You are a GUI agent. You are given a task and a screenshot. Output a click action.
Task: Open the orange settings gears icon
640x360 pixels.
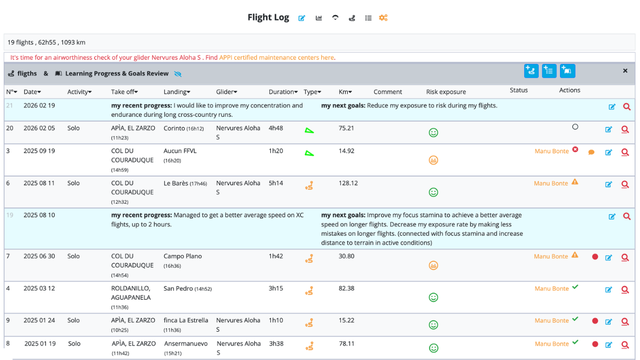pyautogui.click(x=383, y=18)
